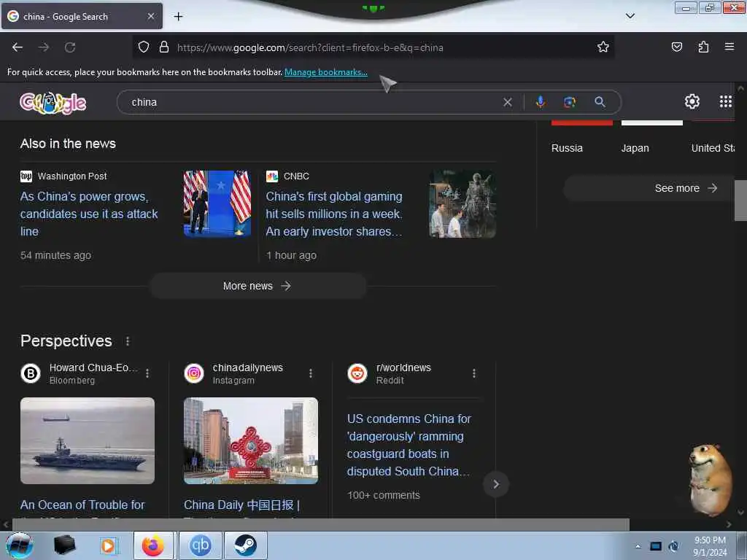Open Steam from the taskbar

tap(245, 545)
